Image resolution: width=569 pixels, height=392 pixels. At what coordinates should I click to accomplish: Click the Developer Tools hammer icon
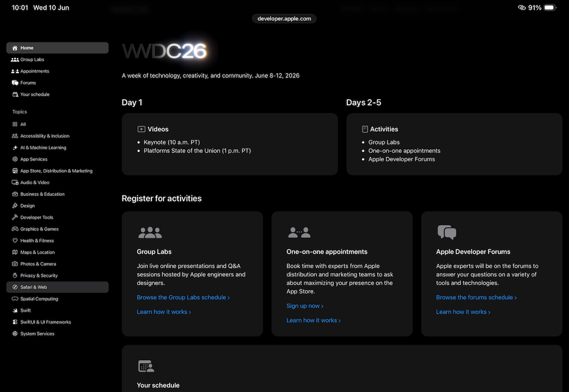tap(15, 217)
